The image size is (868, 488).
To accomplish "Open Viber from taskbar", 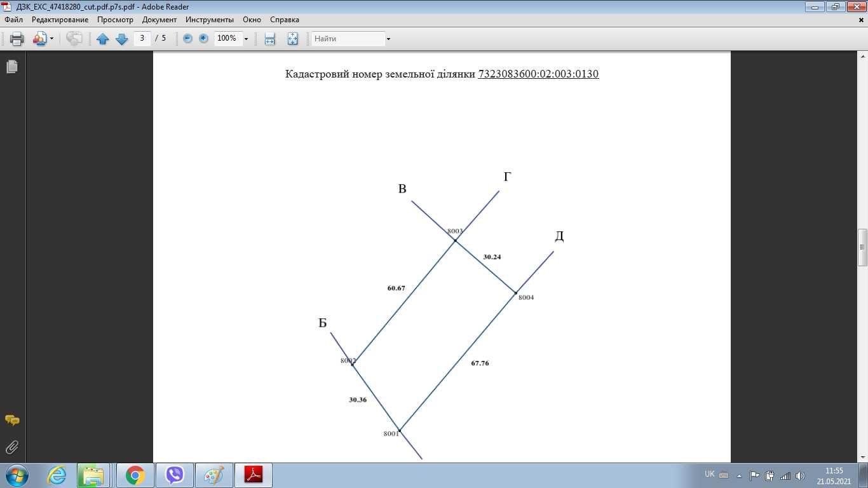I will click(174, 475).
